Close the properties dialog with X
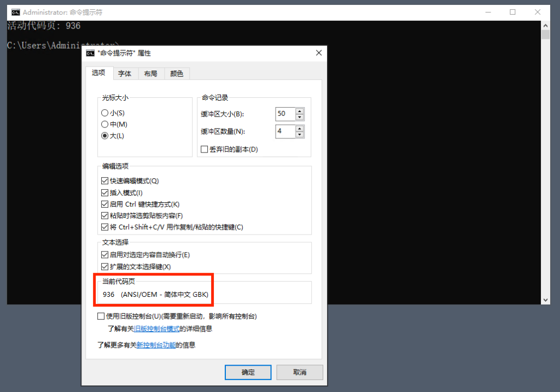This screenshot has width=560, height=392. click(318, 53)
